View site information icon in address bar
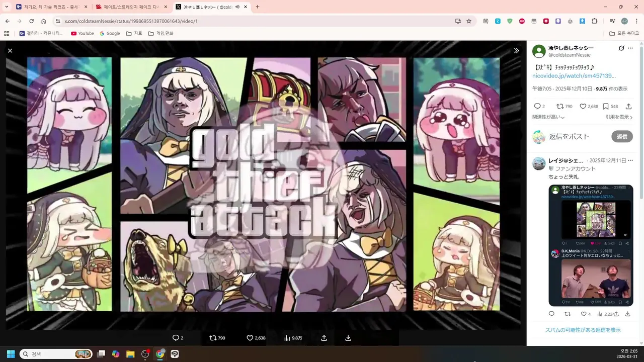This screenshot has width=644, height=362. coord(58,21)
